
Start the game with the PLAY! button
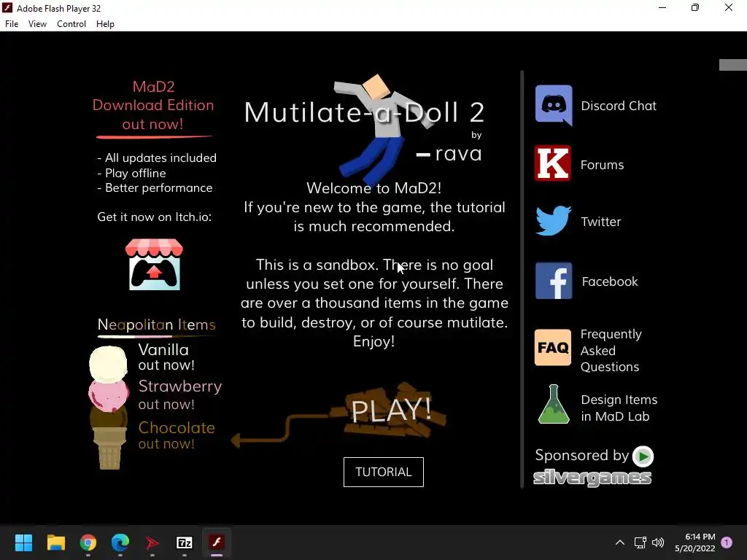point(391,410)
